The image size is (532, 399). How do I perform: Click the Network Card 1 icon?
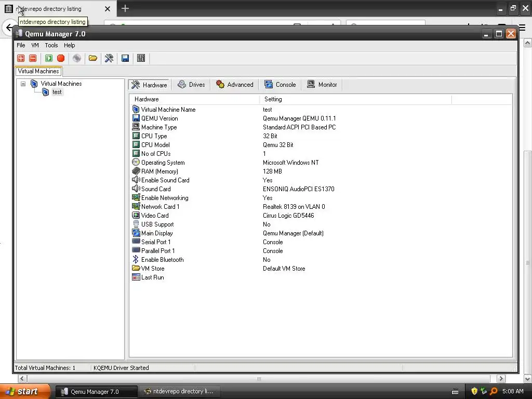(x=136, y=206)
